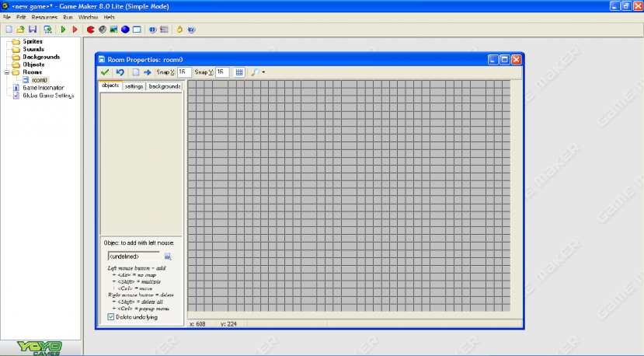Click the red Run in debug mode icon

tap(75, 30)
